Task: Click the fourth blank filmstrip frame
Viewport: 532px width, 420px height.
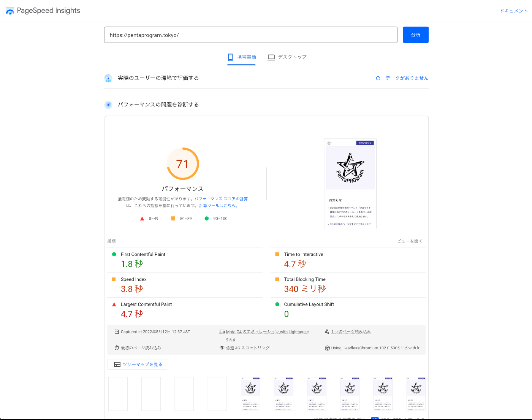Action: point(217,394)
